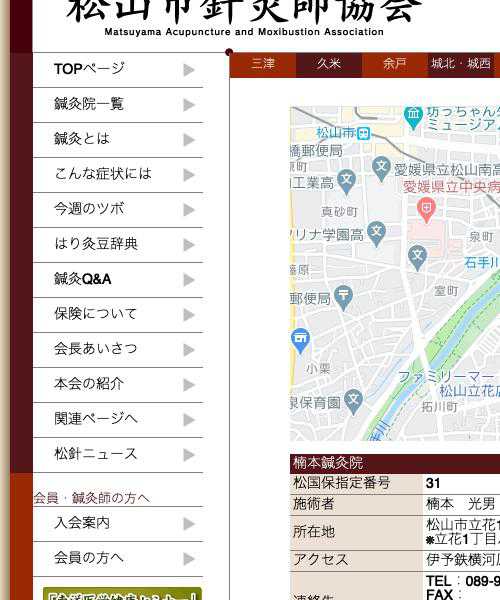This screenshot has height=600, width=500.
Task: Open the 三津 area tab
Action: 263,65
